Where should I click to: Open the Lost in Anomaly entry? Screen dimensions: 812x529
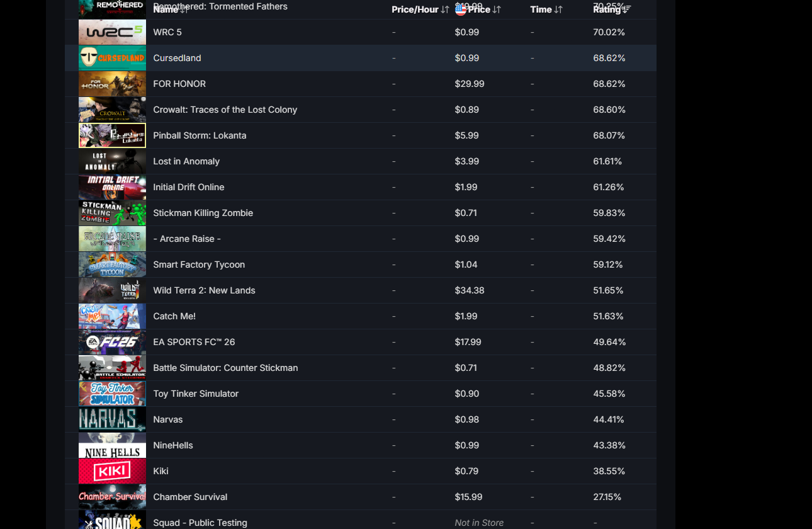click(186, 161)
